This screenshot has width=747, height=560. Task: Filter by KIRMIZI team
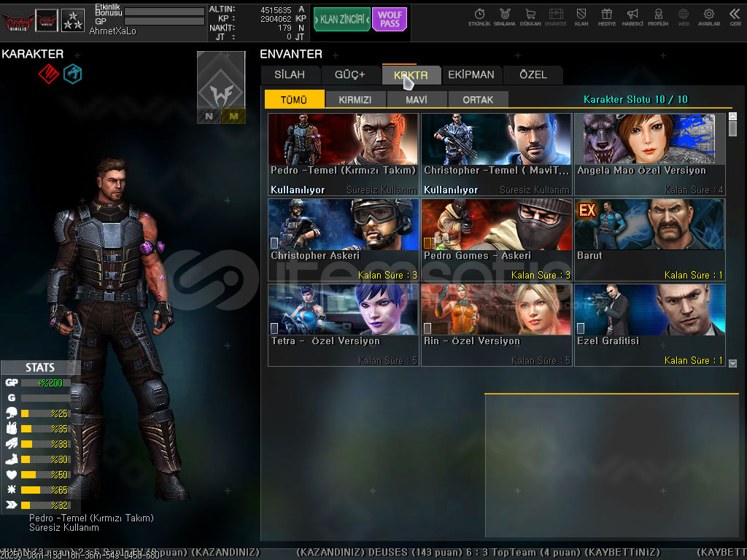pos(355,99)
